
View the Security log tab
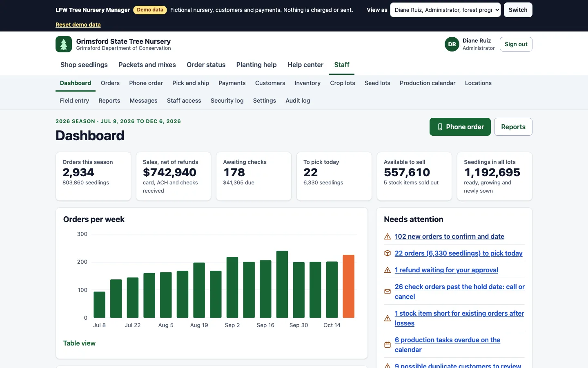(227, 101)
